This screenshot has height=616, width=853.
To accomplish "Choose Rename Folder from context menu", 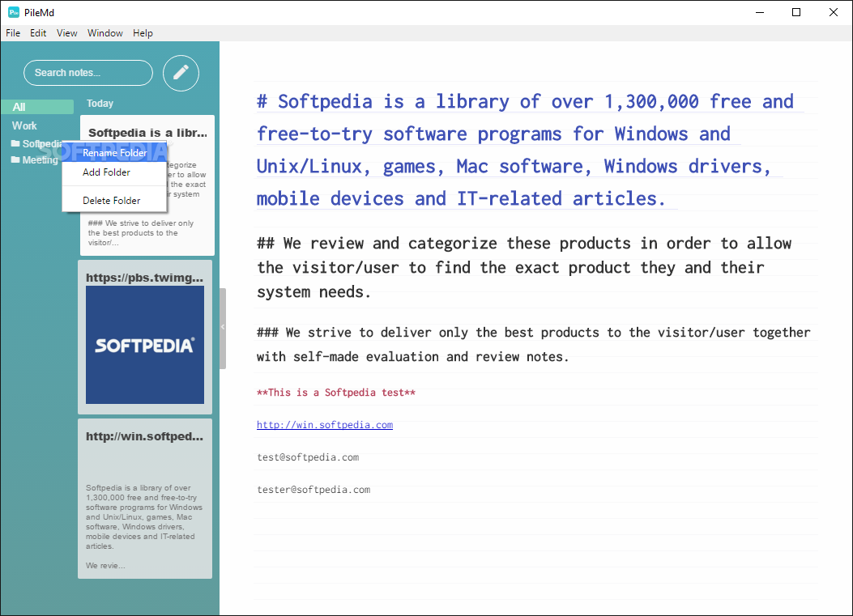I will pos(114,153).
